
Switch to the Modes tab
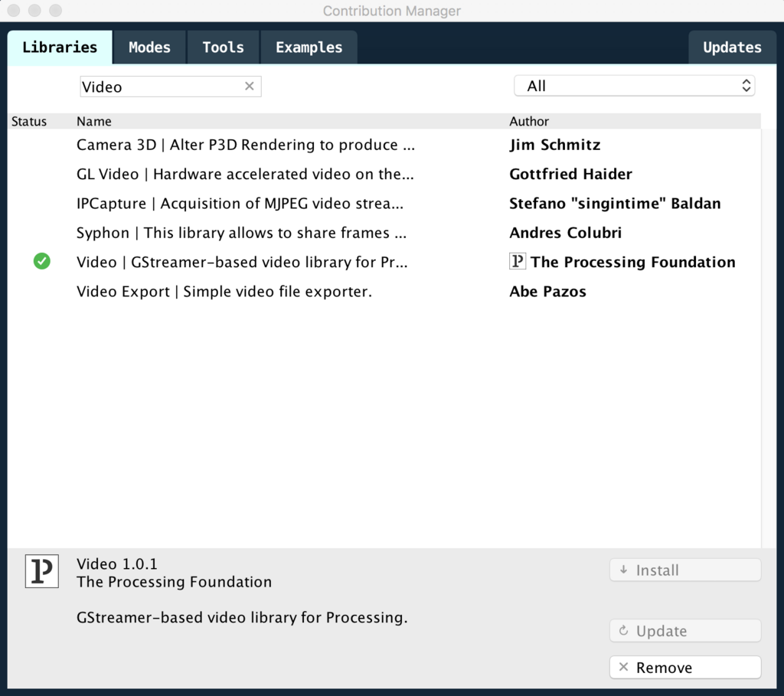click(x=149, y=47)
